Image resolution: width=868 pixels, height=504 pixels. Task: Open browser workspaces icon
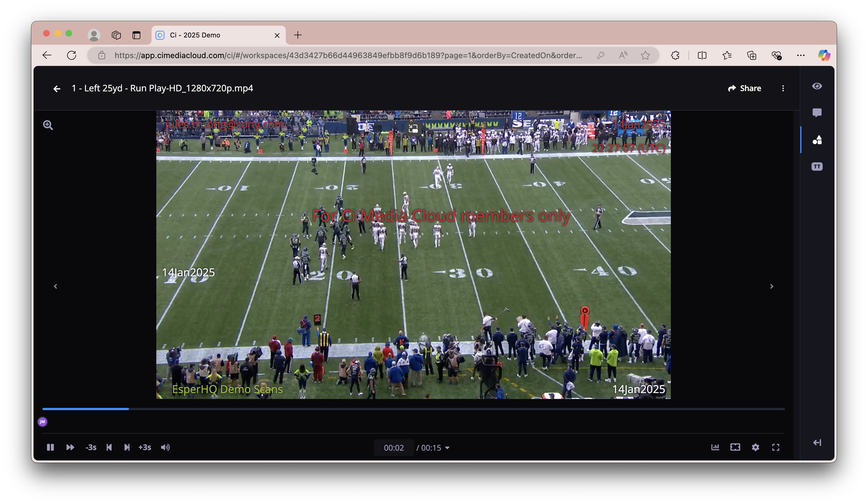(116, 35)
